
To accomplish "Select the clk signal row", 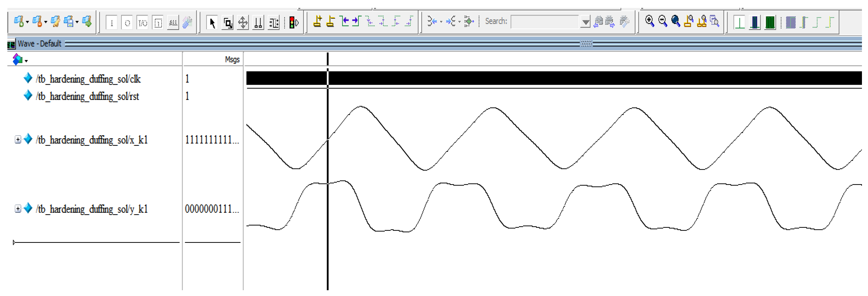I will (88, 79).
